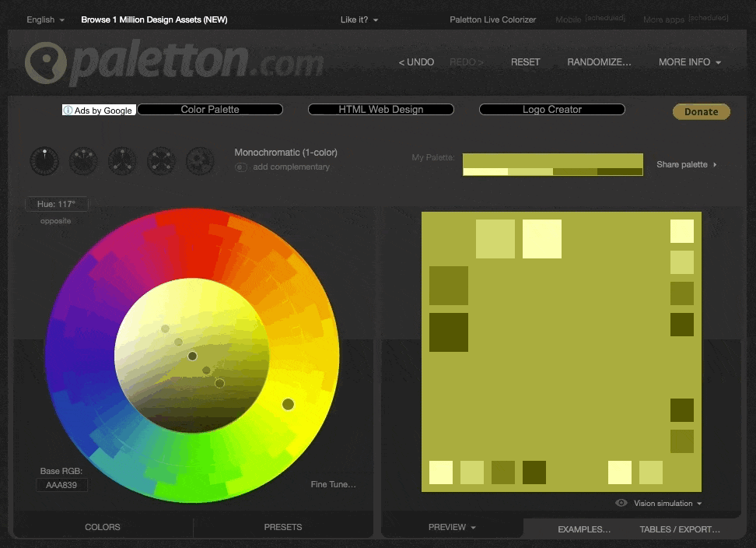Image resolution: width=756 pixels, height=548 pixels.
Task: Click the Paletton logo
Action: pos(174,63)
